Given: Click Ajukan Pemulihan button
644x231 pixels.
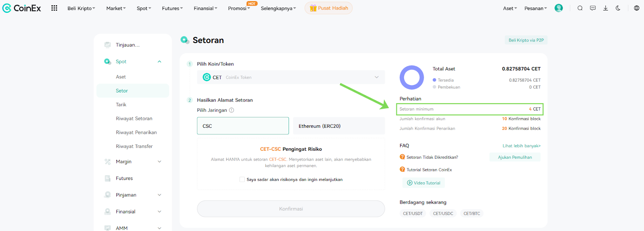Looking at the screenshot, I should 515,157.
